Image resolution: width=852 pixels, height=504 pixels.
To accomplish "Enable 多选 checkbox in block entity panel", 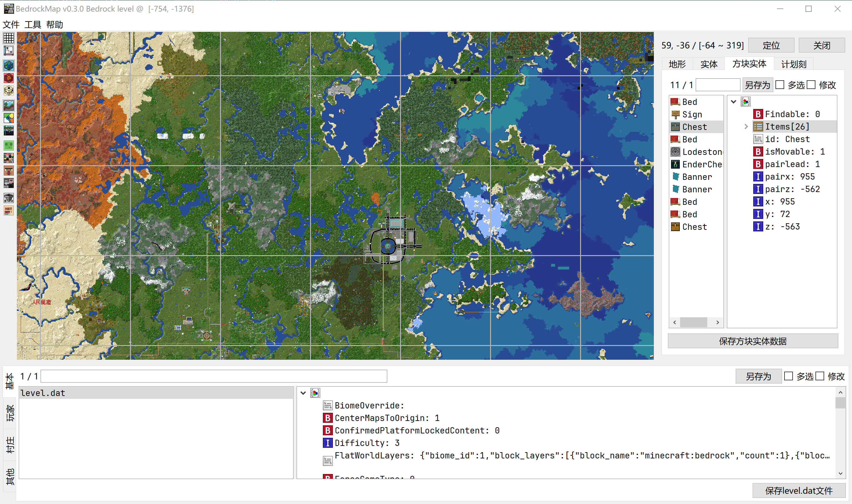I will pos(780,85).
